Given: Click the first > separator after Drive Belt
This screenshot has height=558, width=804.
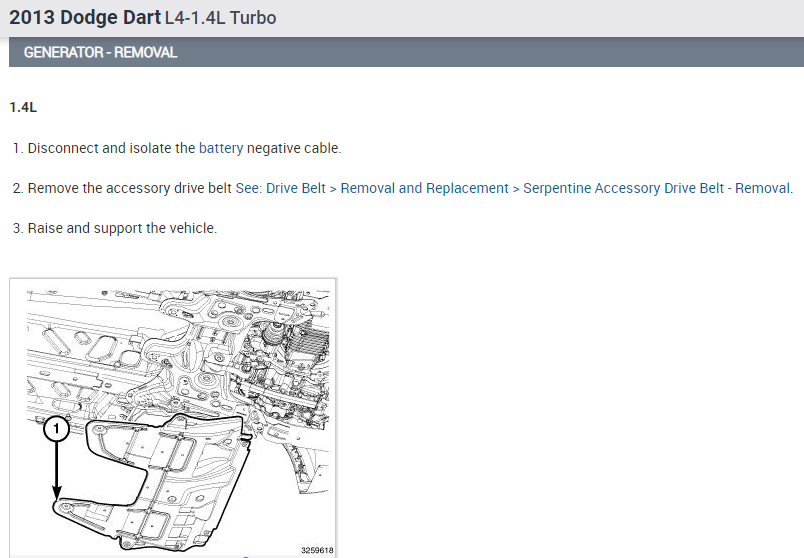Looking at the screenshot, I should pos(333,189).
